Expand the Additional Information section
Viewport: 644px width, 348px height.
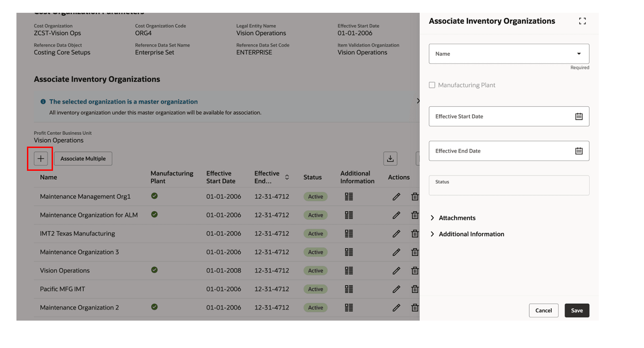[x=468, y=234]
